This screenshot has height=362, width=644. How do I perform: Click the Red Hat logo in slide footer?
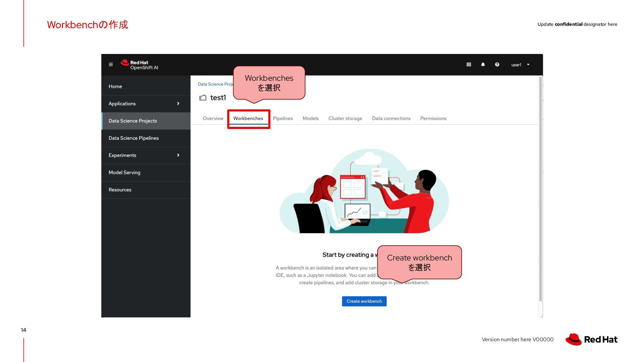pos(591,339)
